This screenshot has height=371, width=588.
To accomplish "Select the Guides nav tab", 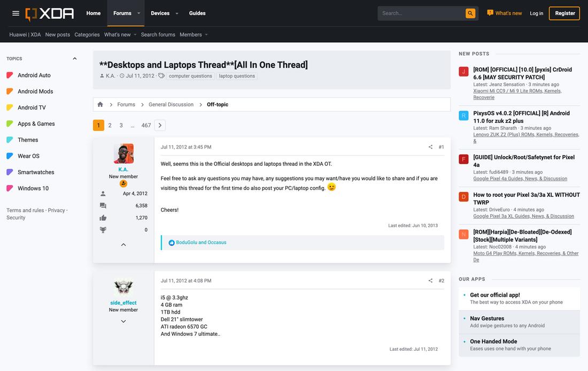I will click(x=197, y=13).
